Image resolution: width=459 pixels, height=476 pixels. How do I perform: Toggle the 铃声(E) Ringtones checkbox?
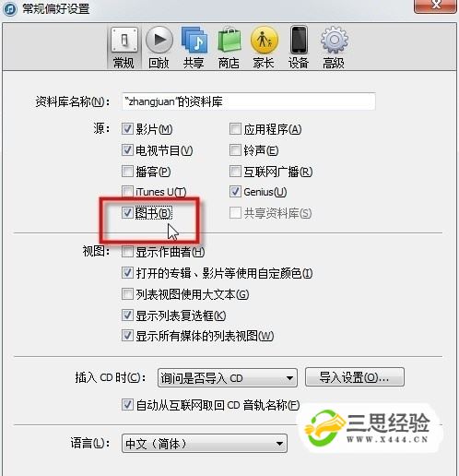(235, 150)
